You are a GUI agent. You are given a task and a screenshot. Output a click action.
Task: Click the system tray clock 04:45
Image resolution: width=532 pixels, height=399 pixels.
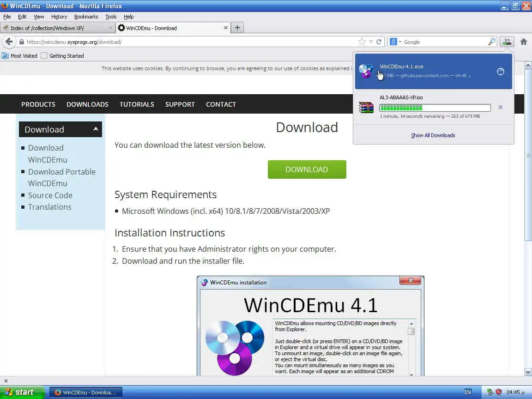point(515,392)
